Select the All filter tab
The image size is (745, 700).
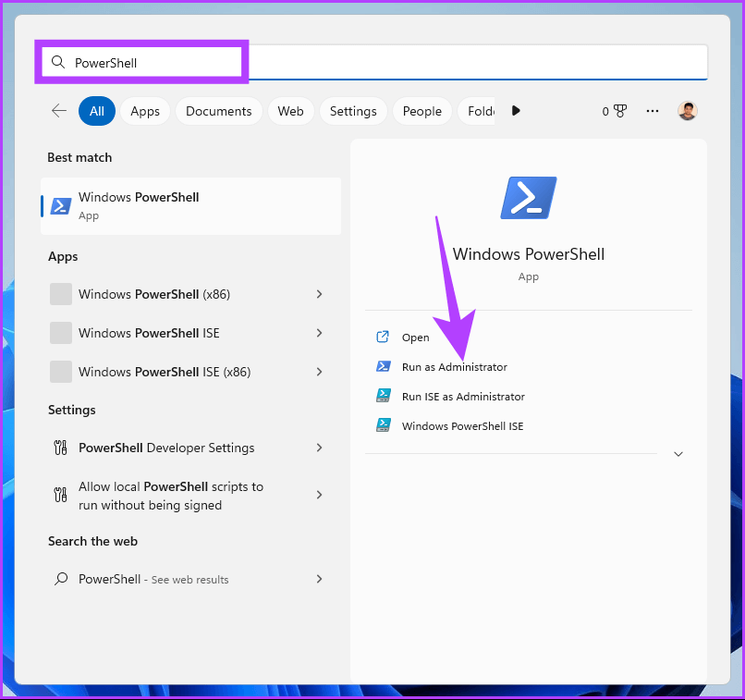pos(97,111)
